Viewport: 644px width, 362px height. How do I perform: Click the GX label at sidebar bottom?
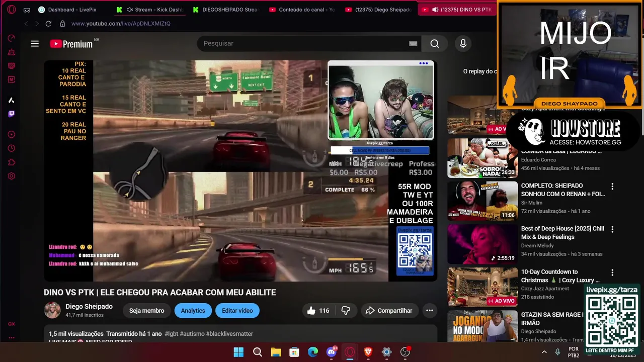tap(11, 324)
